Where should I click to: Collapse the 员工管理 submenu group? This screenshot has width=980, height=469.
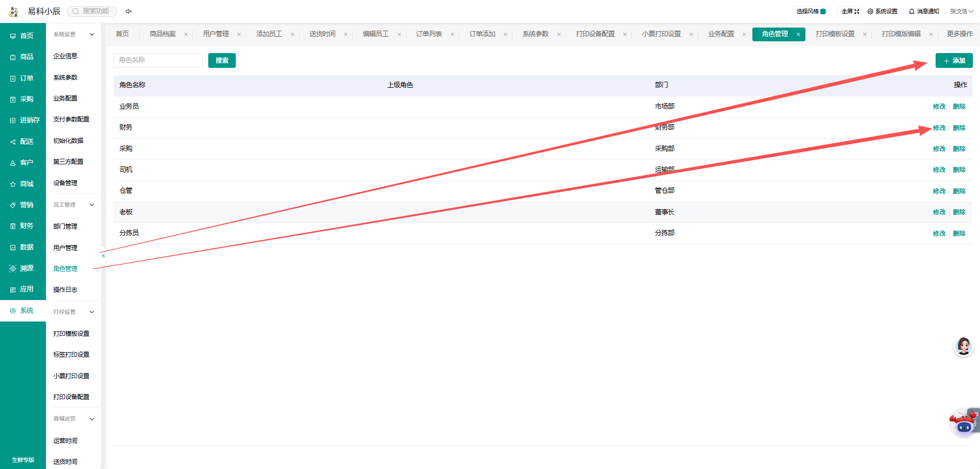point(92,205)
